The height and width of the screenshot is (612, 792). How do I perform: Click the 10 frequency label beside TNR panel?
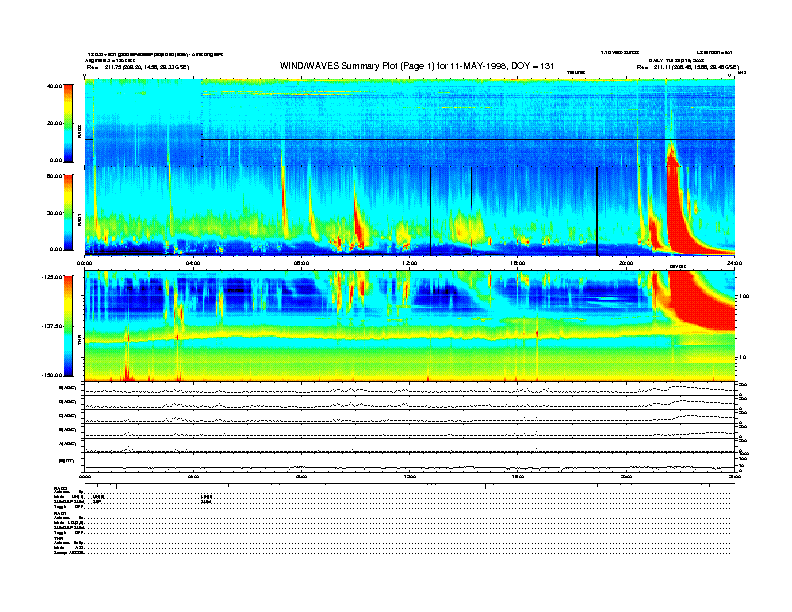(x=742, y=358)
